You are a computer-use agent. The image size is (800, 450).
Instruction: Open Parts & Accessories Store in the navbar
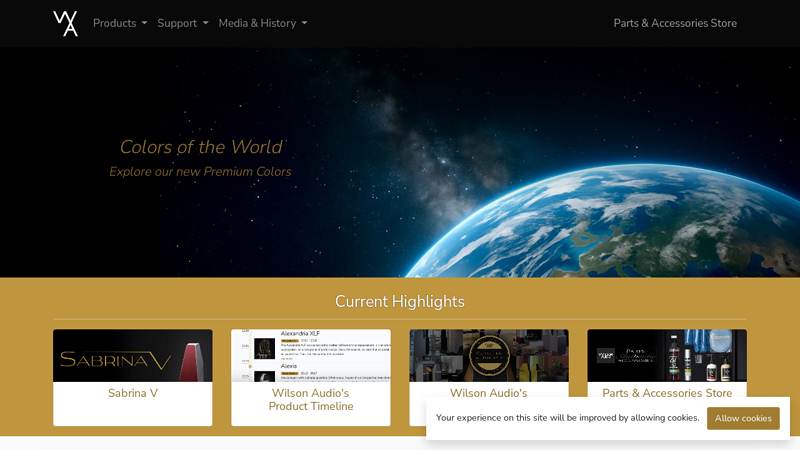tap(674, 23)
